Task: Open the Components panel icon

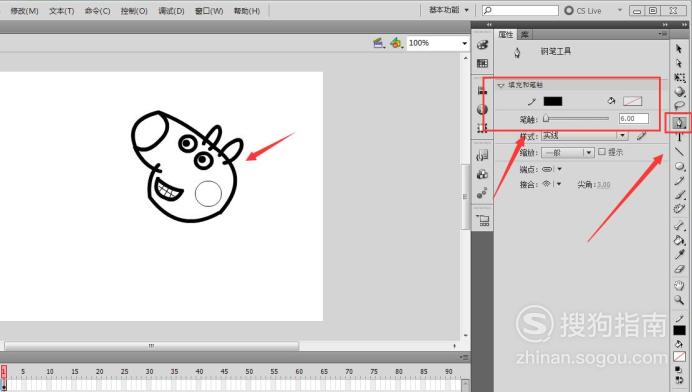Action: pyautogui.click(x=482, y=174)
